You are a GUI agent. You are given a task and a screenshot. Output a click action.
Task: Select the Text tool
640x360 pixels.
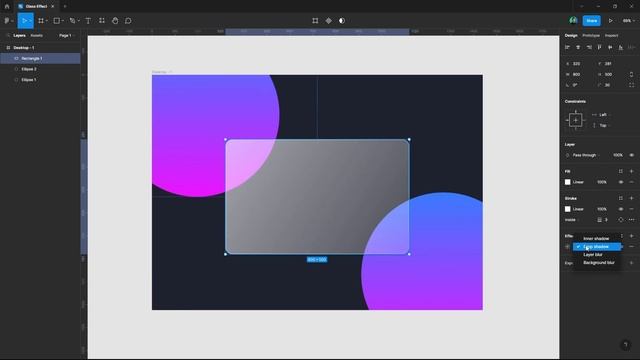tap(88, 20)
